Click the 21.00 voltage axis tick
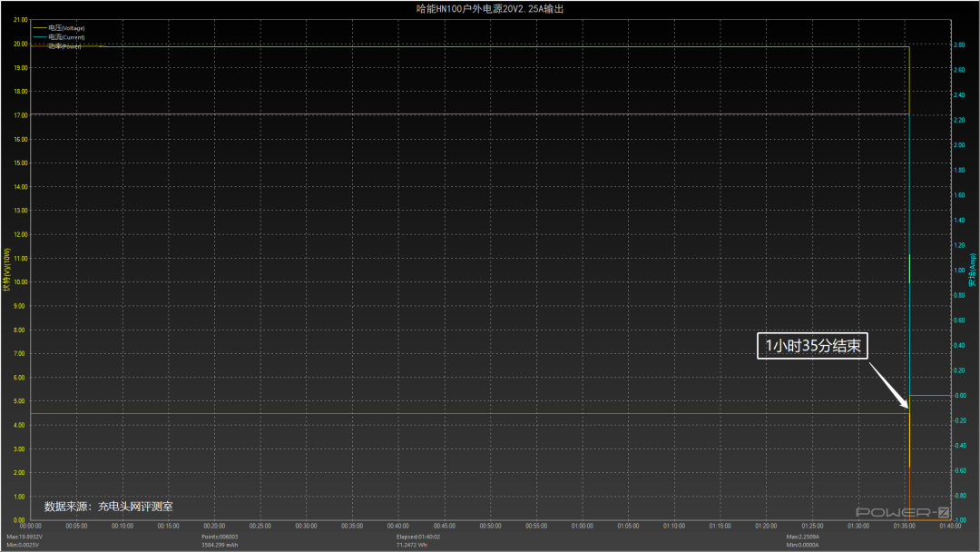Viewport: 980px width, 552px height. pyautogui.click(x=21, y=20)
